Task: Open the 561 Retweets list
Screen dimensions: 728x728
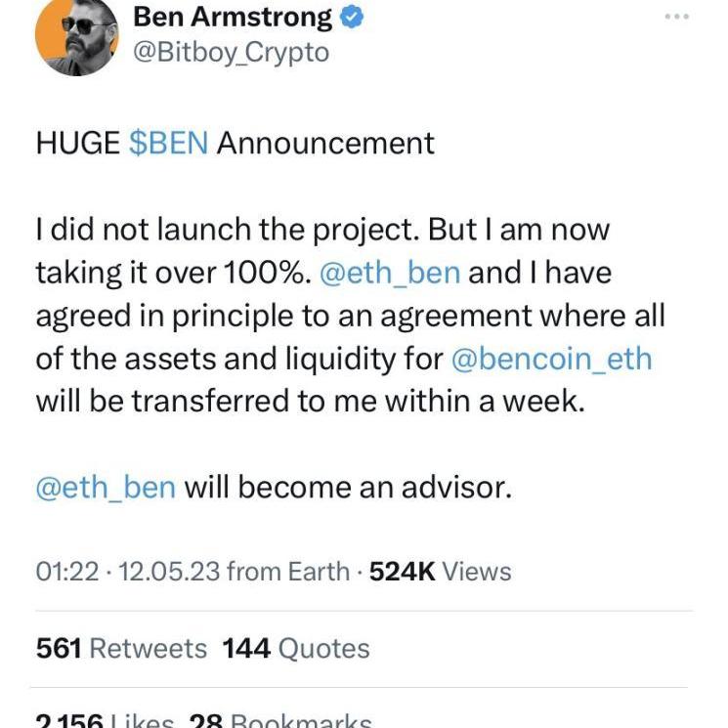Action: point(121,648)
